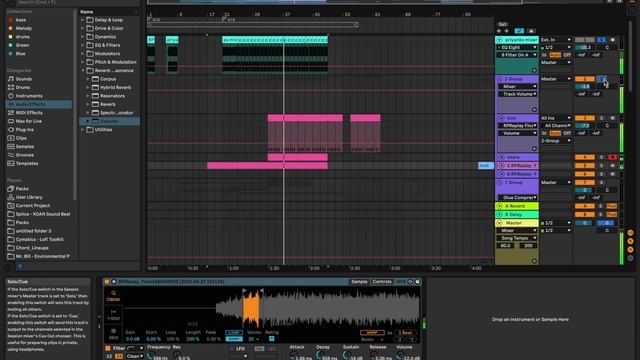640x360 pixels.
Task: Click the Master tempo value 60.0 field
Action: [x=505, y=246]
